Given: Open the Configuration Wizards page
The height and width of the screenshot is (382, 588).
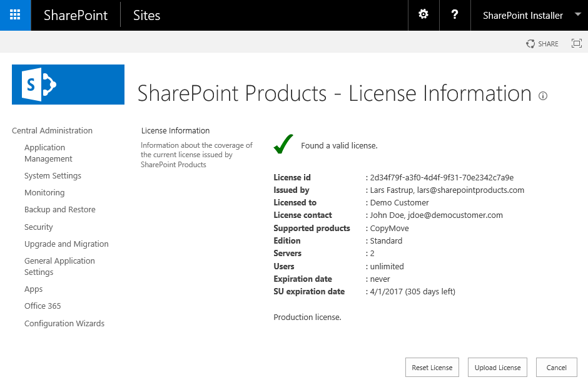Looking at the screenshot, I should tap(64, 323).
